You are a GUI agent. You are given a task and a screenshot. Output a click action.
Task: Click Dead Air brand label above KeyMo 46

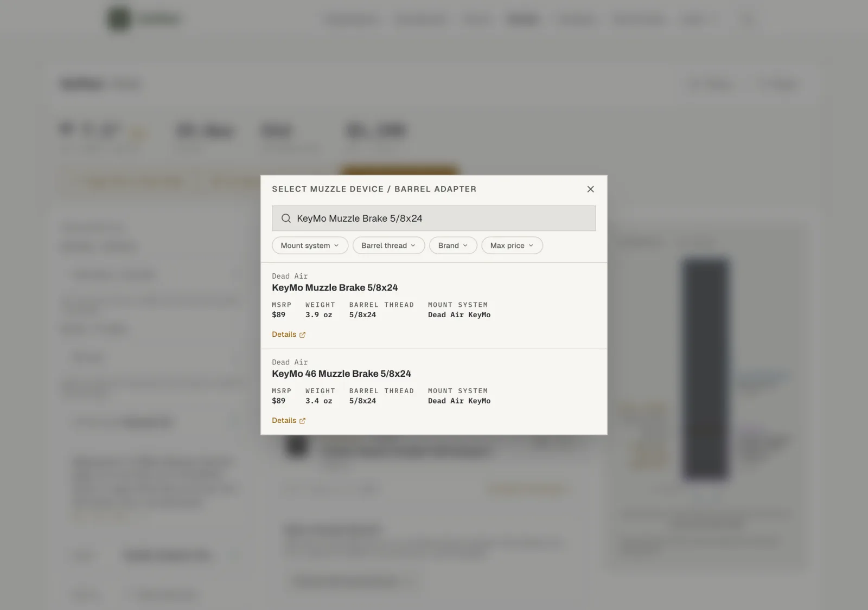point(290,363)
